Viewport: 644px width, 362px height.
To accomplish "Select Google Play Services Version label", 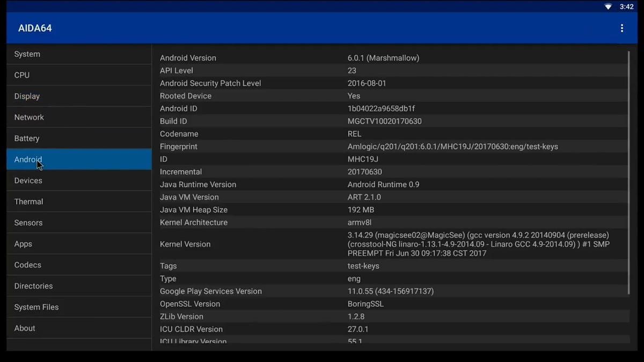I will pos(210,291).
